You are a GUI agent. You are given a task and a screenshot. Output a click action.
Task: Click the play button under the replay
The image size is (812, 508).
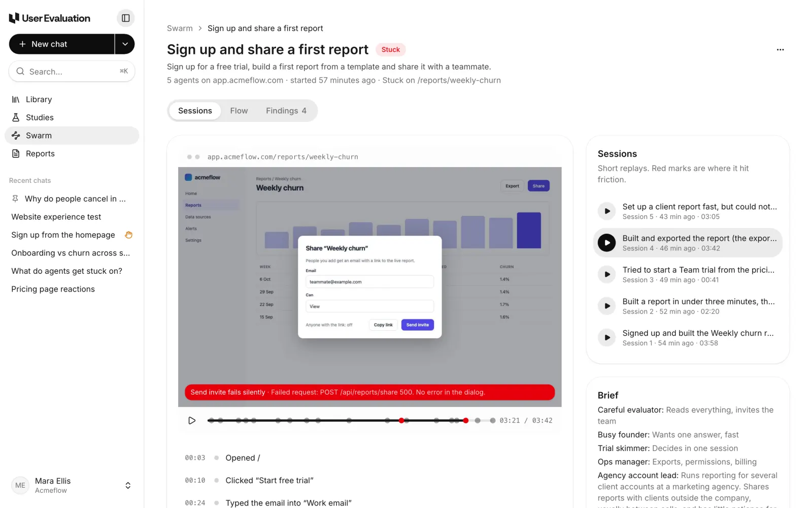click(x=192, y=421)
